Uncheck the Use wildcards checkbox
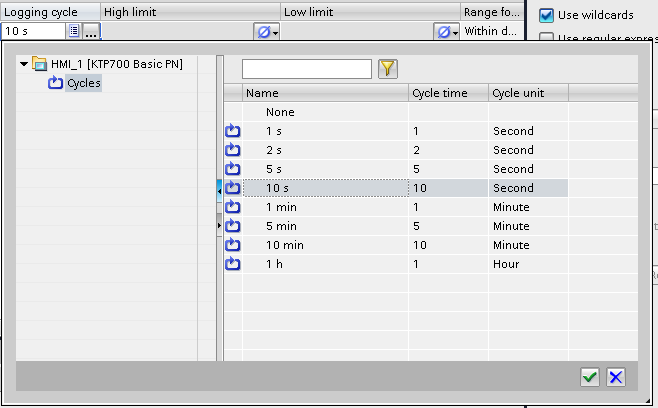This screenshot has width=658, height=408. click(x=547, y=15)
